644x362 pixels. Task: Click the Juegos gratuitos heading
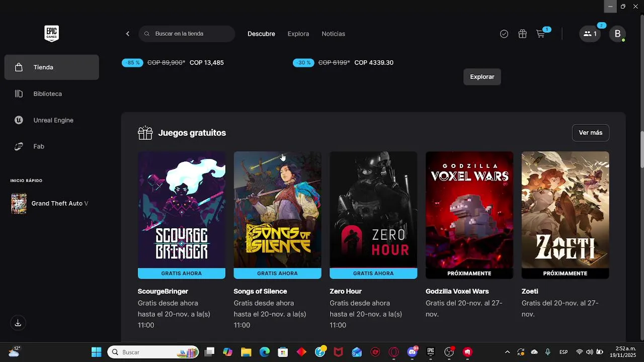click(x=192, y=133)
